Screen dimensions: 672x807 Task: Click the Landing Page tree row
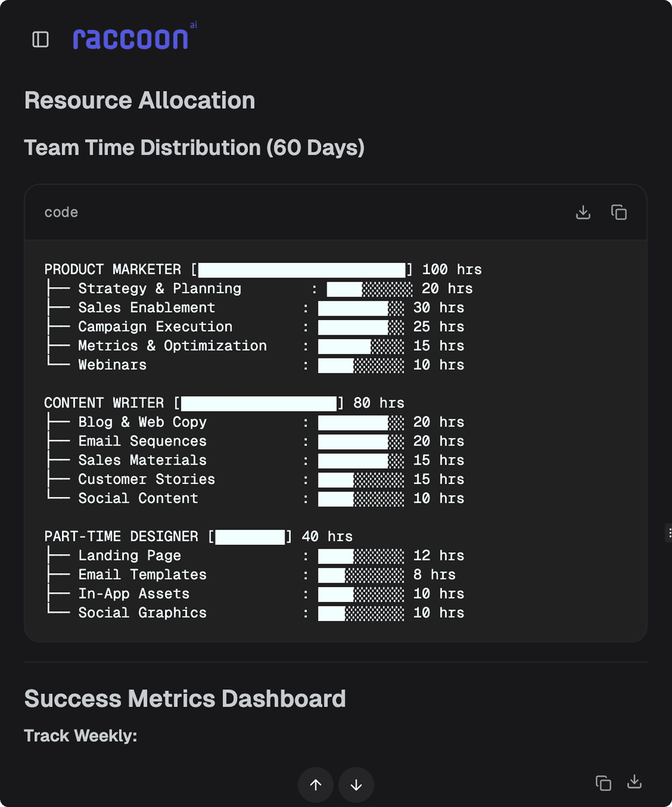coord(129,556)
